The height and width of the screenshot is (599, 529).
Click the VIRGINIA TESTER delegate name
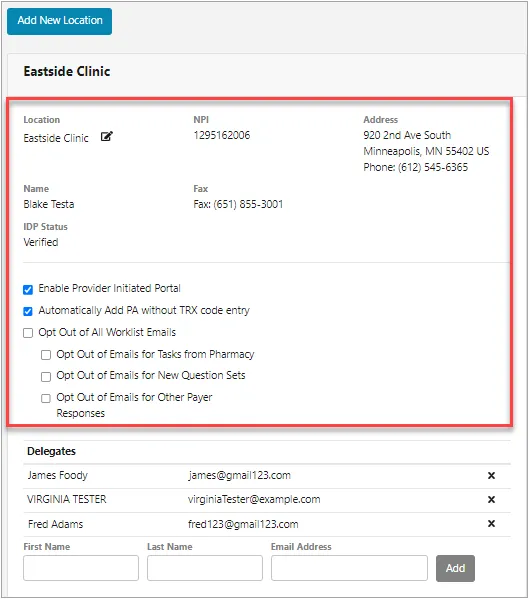coord(66,499)
